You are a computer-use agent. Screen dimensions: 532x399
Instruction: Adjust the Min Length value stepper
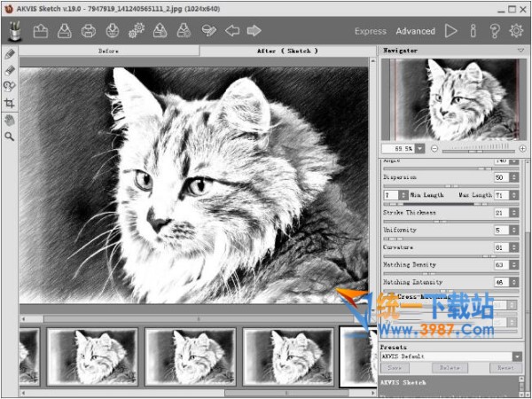point(403,195)
